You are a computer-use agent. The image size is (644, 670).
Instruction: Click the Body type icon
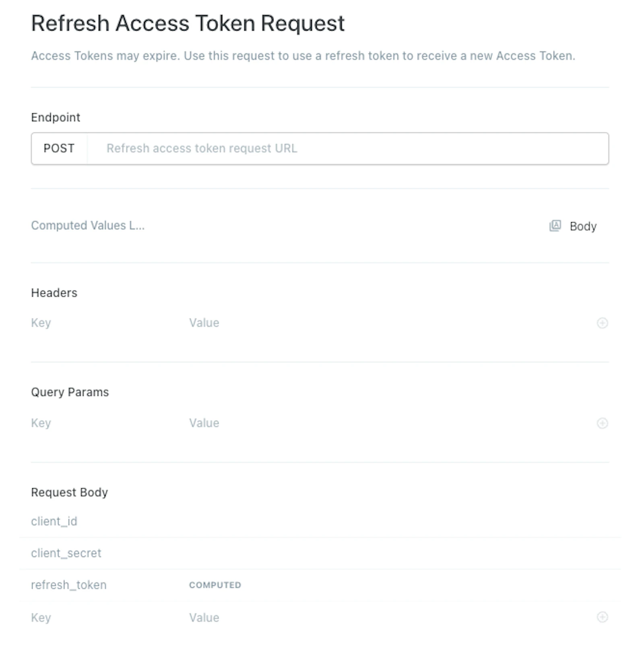555,226
